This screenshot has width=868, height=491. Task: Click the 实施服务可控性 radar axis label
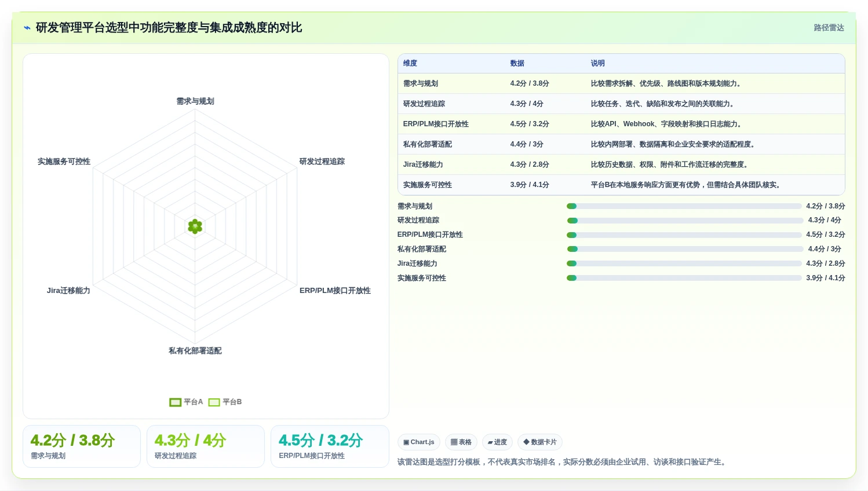(x=64, y=162)
